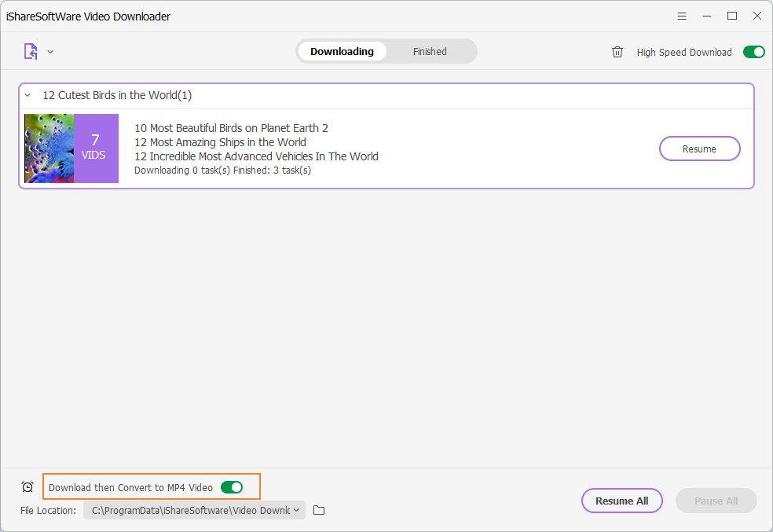Image resolution: width=773 pixels, height=532 pixels.
Task: Click the paste URL download icon
Action: (x=31, y=51)
